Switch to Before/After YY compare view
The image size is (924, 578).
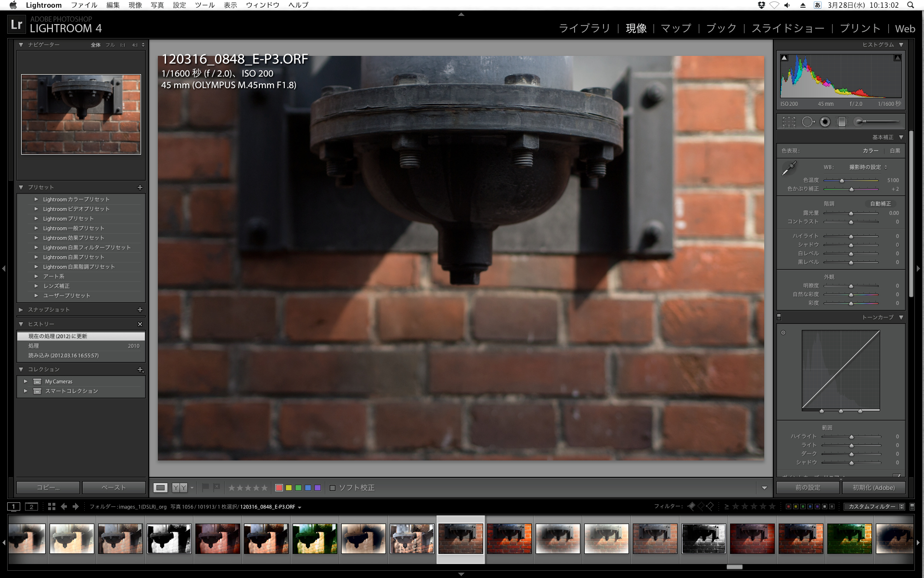(180, 488)
